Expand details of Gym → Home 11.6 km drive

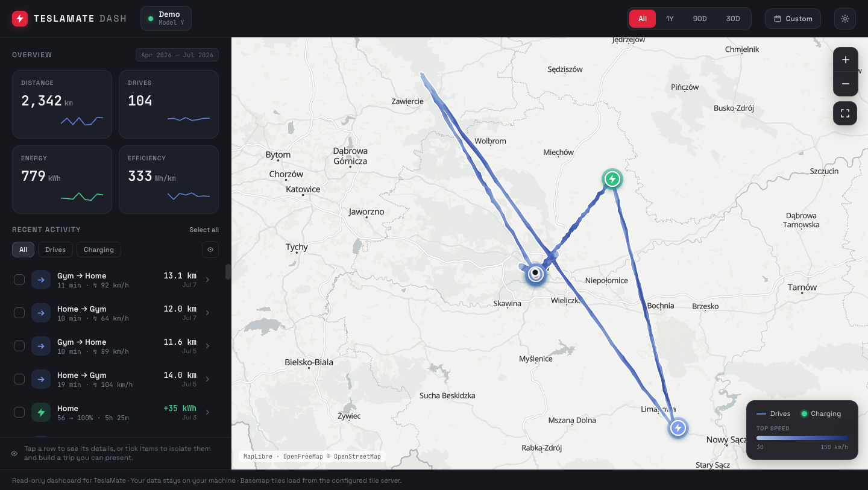pos(207,346)
